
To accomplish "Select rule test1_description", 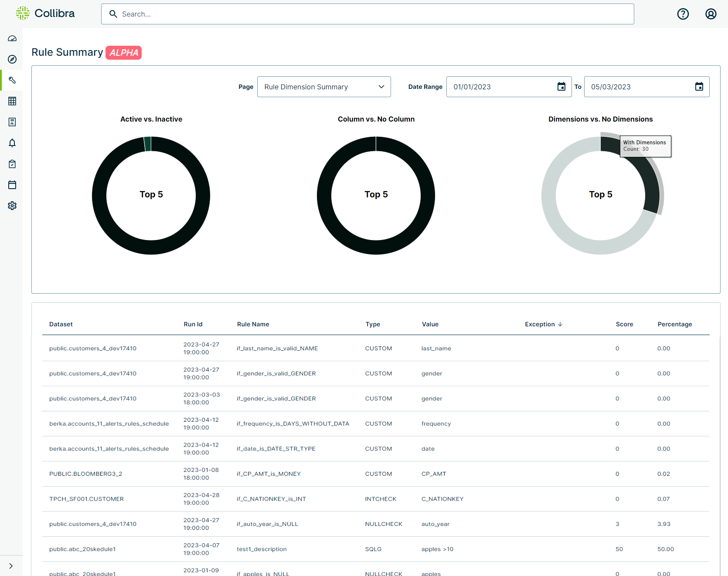I will [262, 549].
